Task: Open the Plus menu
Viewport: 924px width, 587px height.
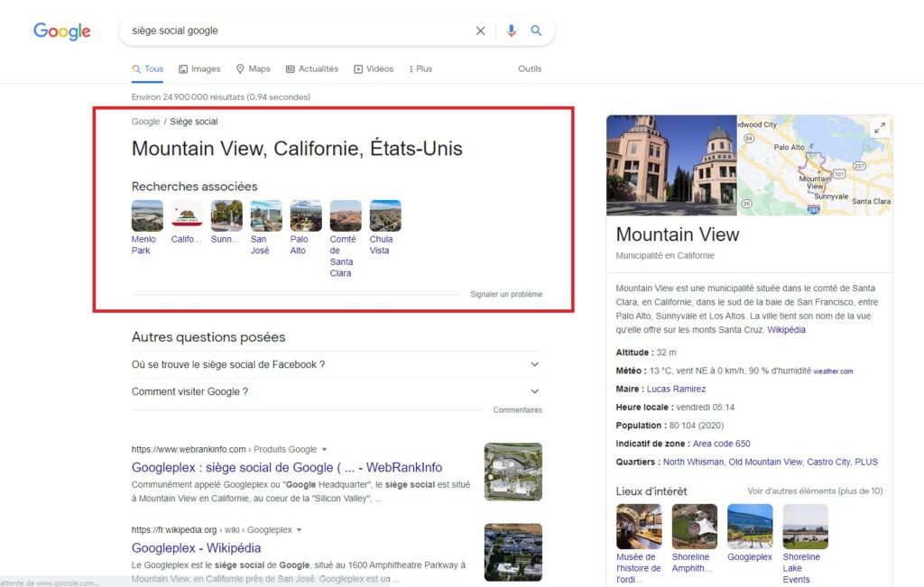Action: pyautogui.click(x=420, y=69)
